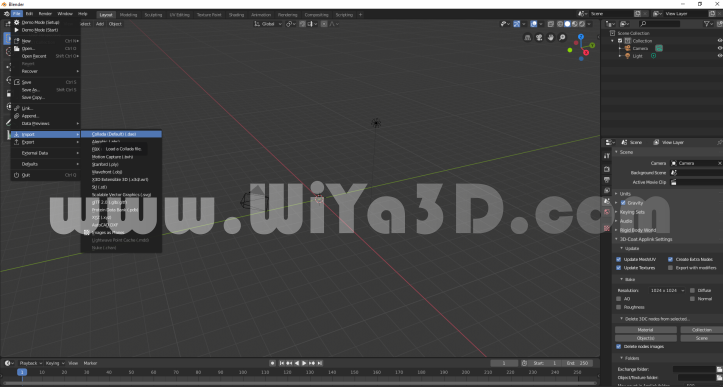Click the play animation button
Viewport: 723px width, 387px height.
(x=304, y=363)
